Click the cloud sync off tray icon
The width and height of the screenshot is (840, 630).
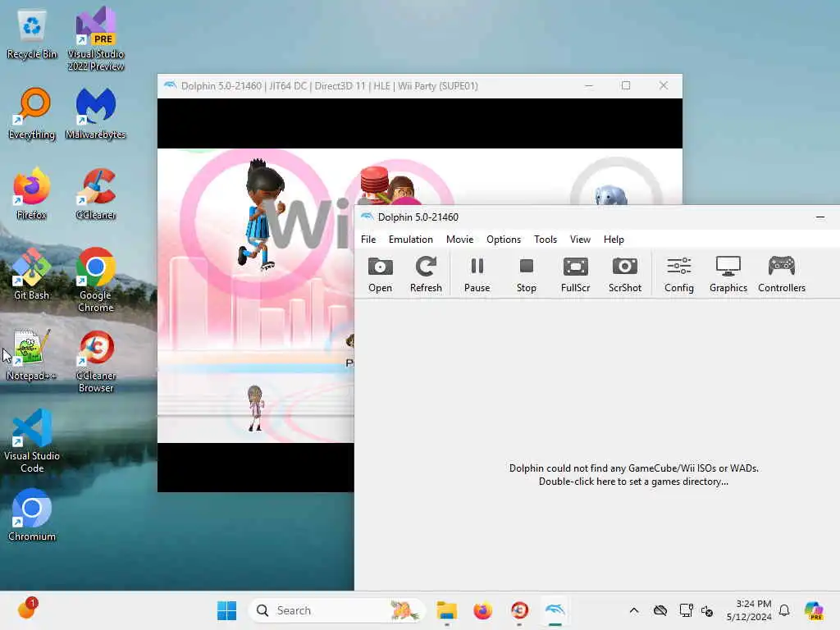(660, 610)
